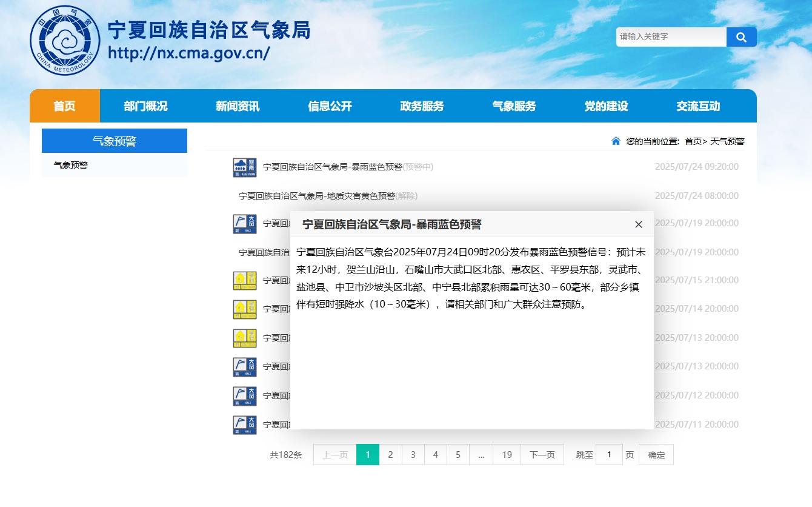The height and width of the screenshot is (507, 812).
Task: Jump to last page 19
Action: point(507,455)
